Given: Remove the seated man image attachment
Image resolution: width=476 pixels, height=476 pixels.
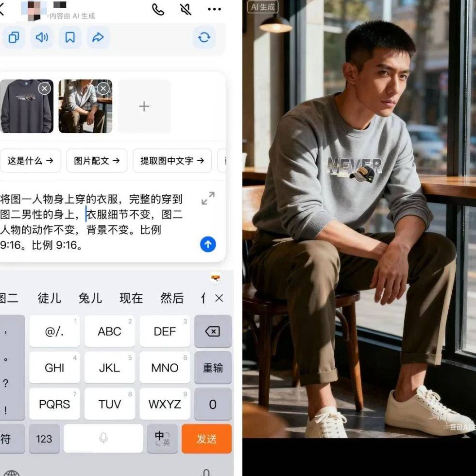Looking at the screenshot, I should (103, 88).
